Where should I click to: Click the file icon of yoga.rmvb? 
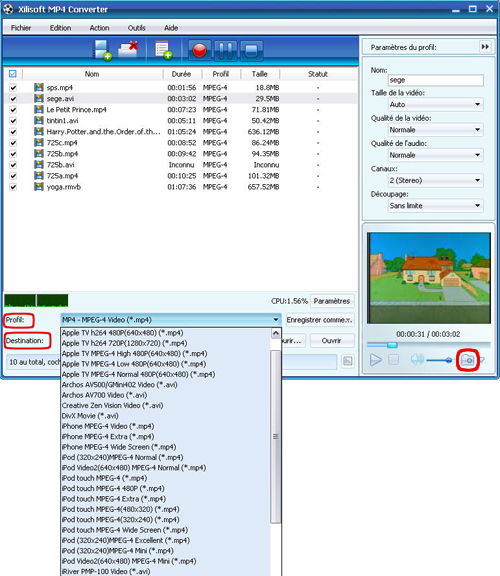(x=39, y=187)
